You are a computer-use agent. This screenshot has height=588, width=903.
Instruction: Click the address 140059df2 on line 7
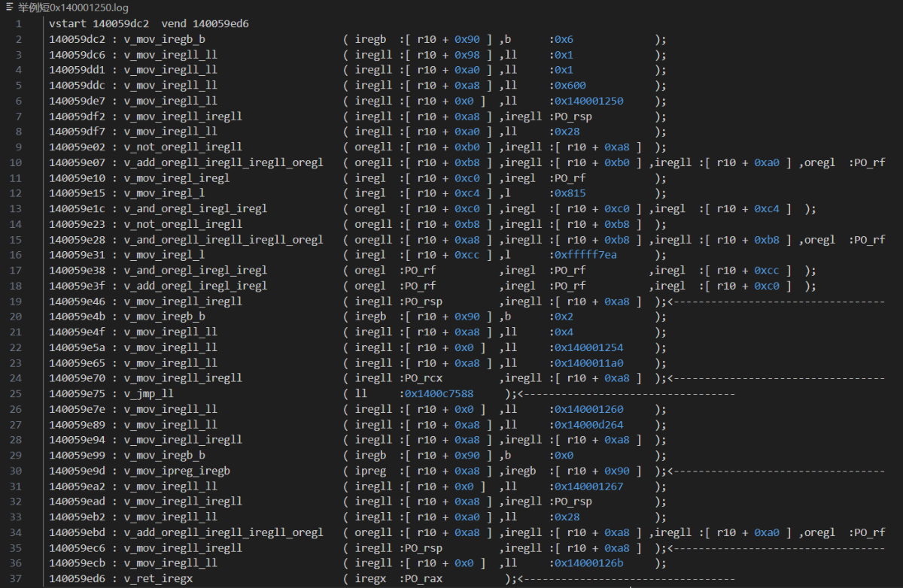click(x=77, y=117)
